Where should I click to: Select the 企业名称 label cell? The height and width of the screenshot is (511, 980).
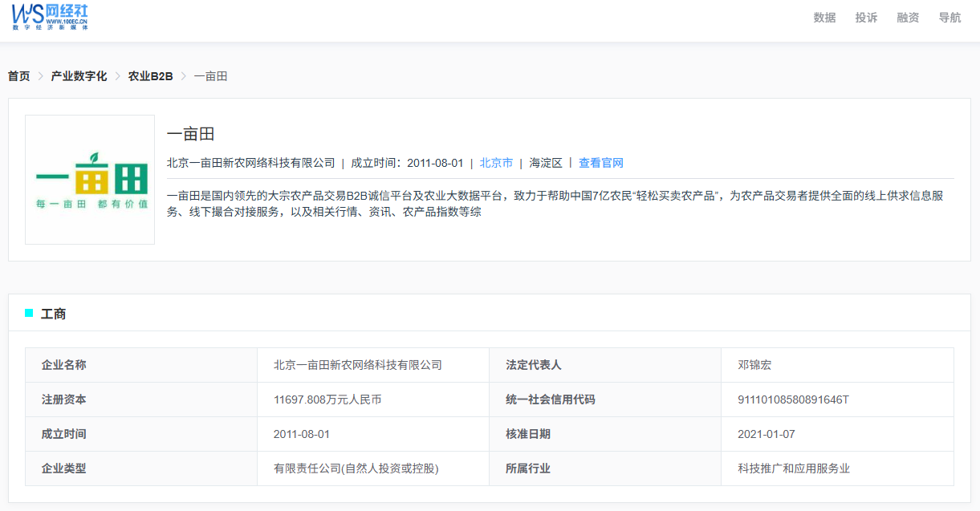(x=141, y=365)
